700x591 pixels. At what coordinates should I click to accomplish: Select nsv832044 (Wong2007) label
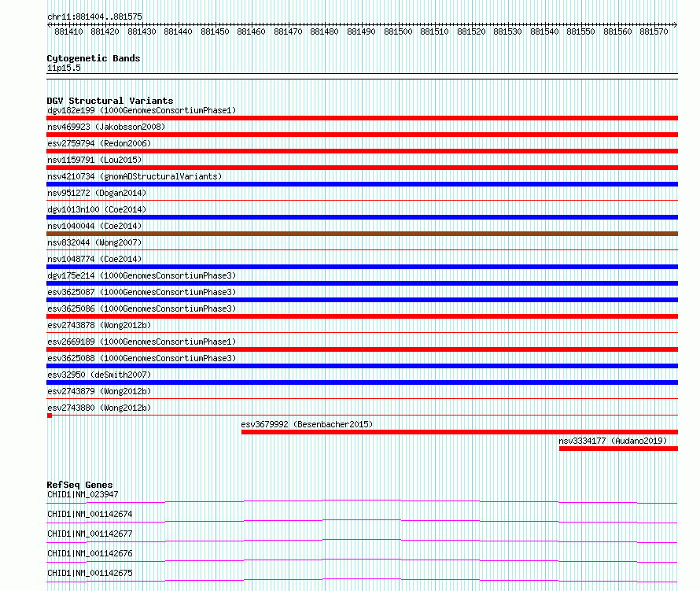(94, 242)
